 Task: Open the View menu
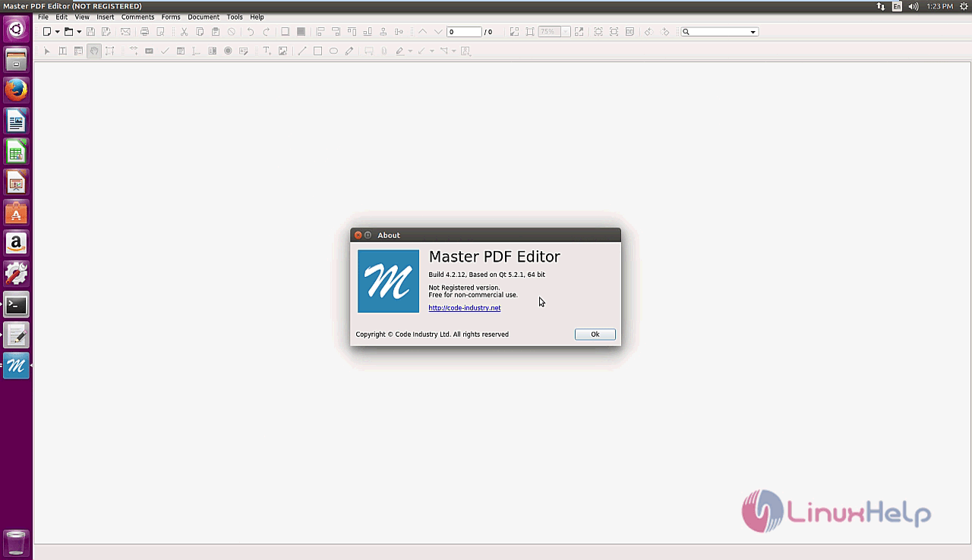pos(82,17)
